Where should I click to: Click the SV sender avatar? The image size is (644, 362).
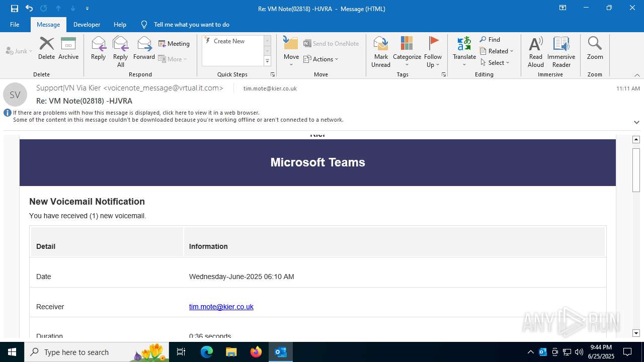tap(15, 95)
